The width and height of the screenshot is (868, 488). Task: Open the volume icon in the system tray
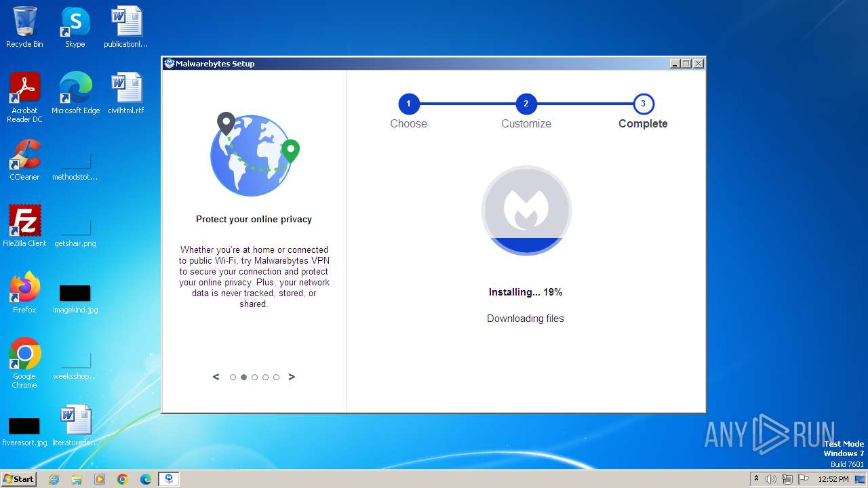tap(771, 479)
